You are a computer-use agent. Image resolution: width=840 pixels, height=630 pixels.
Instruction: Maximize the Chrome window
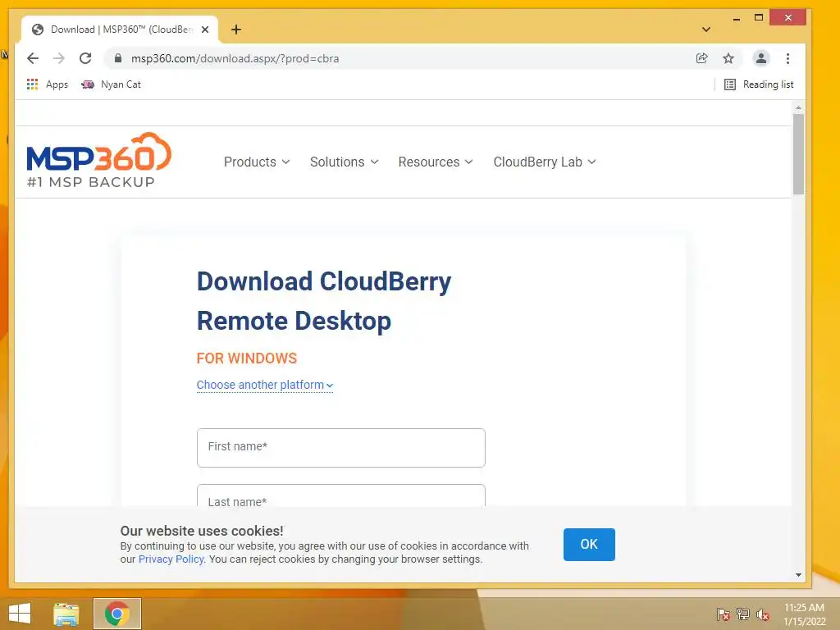pos(759,18)
